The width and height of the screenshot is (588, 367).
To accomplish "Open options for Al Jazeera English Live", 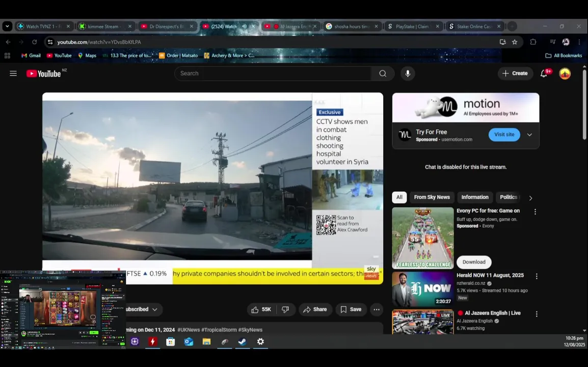I will pyautogui.click(x=537, y=313).
